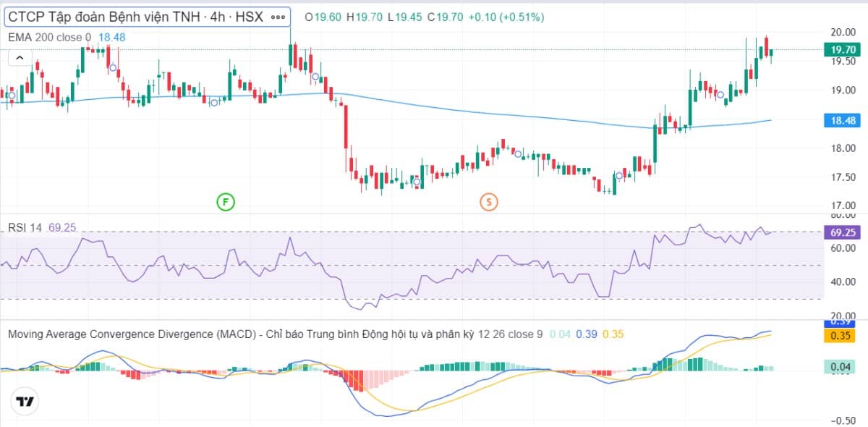Click the green F marker on chart
This screenshot has height=427, width=868.
[226, 202]
